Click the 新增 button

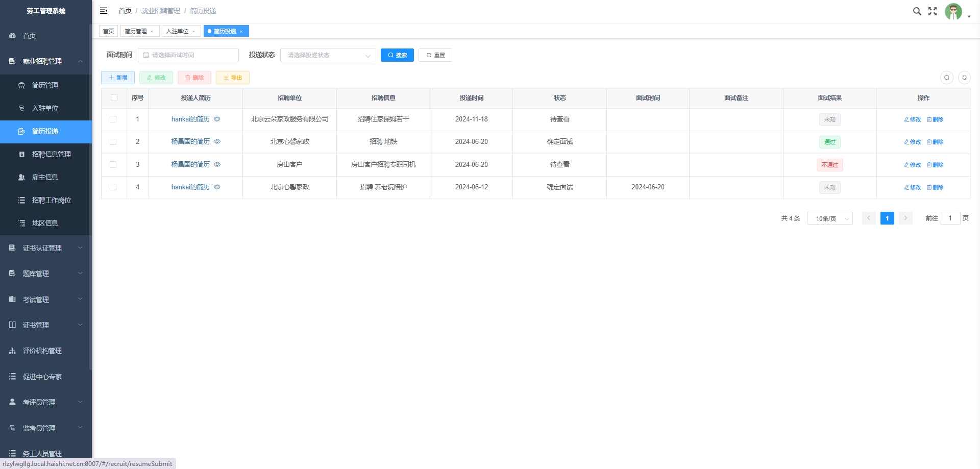click(118, 78)
